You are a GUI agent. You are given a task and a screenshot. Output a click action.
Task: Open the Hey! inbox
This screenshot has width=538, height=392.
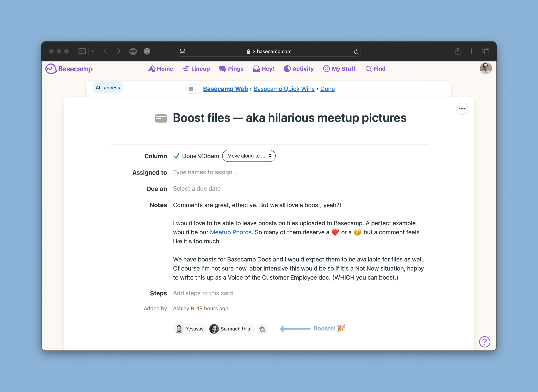pos(264,69)
